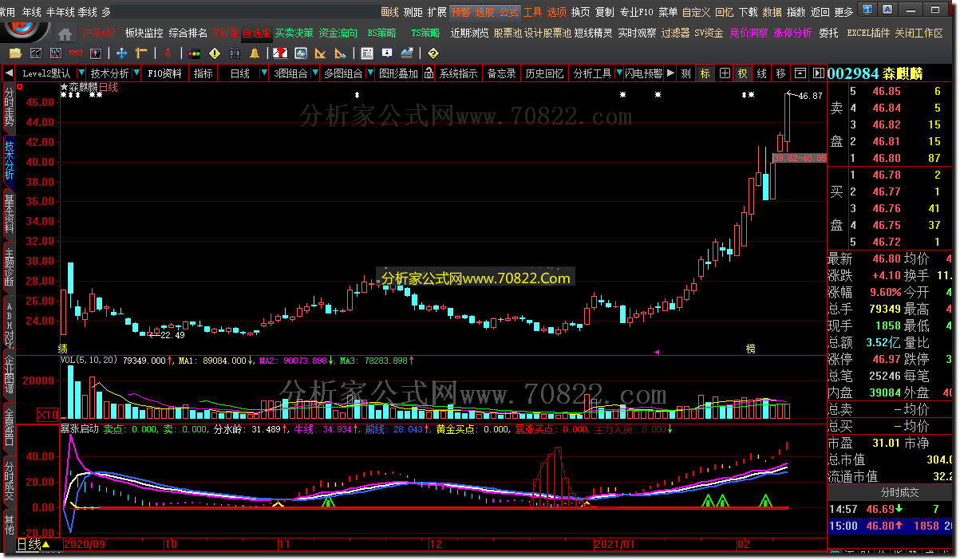
Task: Click the blue monitor icon in the title bar
Action: [867, 9]
